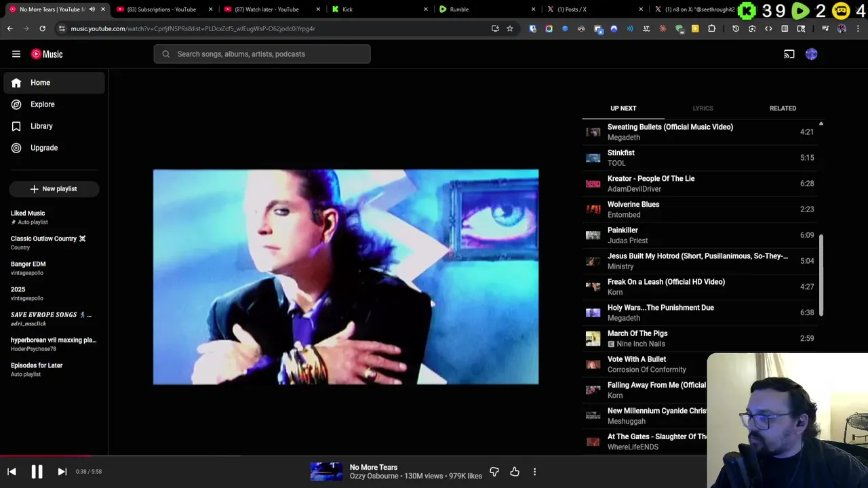Click the No More Tears album thumbnail
868x488 pixels.
326,472
